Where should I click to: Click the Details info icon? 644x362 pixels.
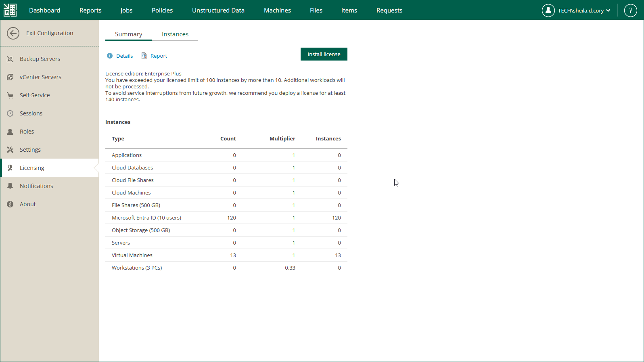tap(110, 56)
